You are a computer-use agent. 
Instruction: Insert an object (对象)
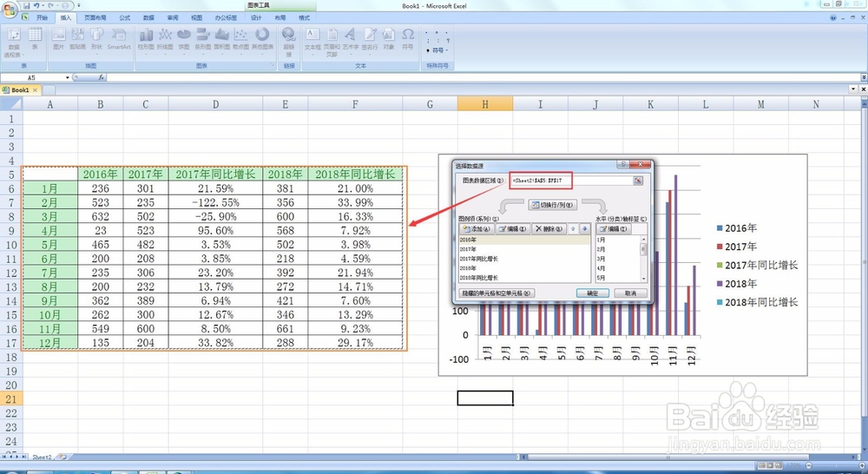click(389, 39)
